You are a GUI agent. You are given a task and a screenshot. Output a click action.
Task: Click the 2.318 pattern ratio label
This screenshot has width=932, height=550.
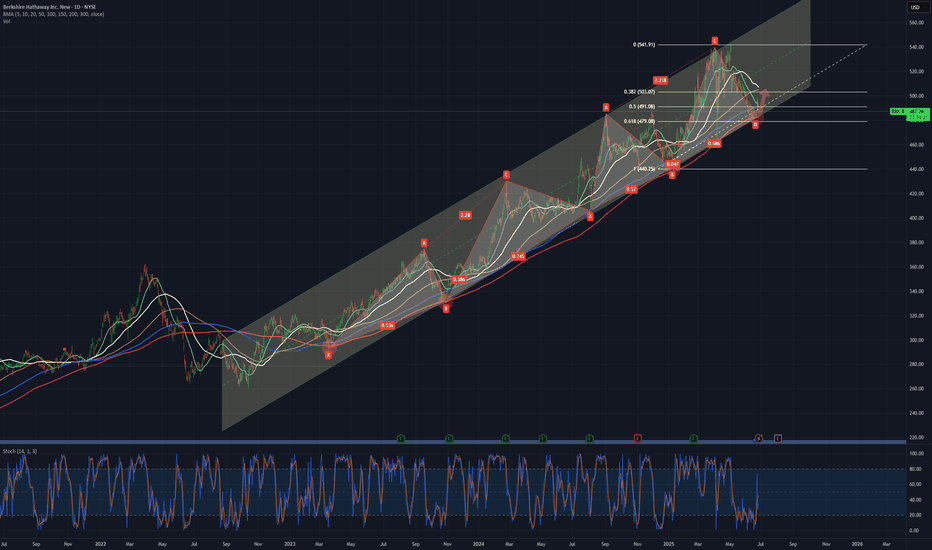pyautogui.click(x=660, y=80)
